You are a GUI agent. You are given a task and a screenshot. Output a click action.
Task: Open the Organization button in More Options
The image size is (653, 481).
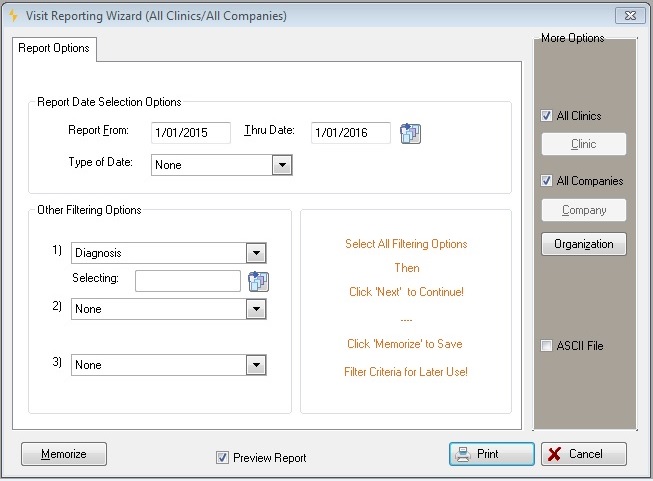tap(583, 244)
